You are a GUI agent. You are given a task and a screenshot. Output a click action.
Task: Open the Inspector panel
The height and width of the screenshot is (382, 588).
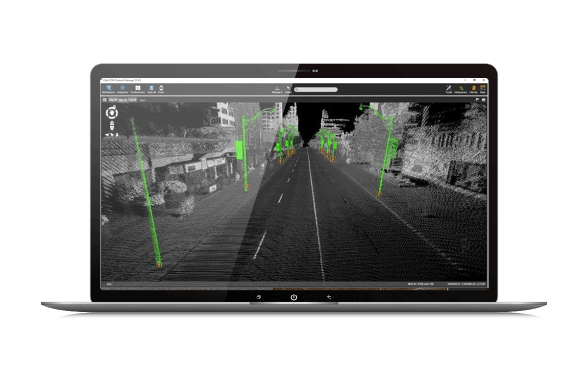tap(123, 89)
